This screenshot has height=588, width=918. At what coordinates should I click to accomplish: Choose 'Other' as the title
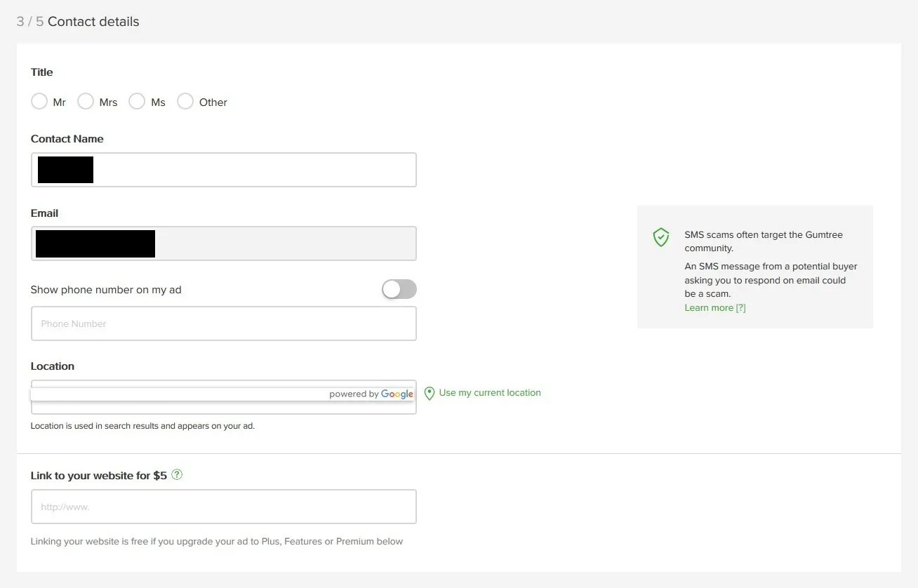pyautogui.click(x=185, y=101)
